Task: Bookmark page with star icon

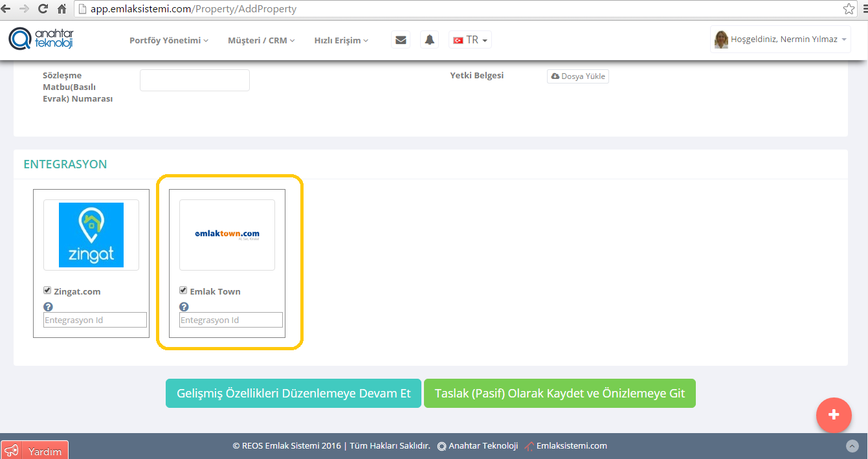Action: pyautogui.click(x=849, y=9)
